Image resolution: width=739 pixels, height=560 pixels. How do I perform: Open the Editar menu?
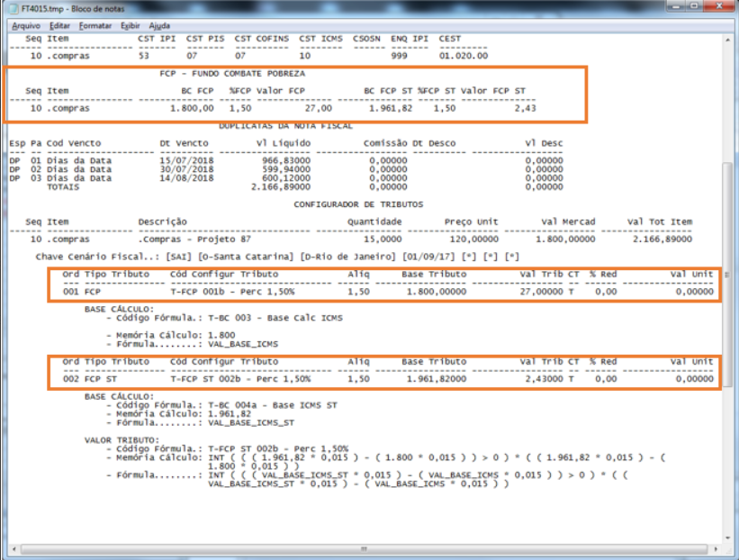tap(59, 25)
